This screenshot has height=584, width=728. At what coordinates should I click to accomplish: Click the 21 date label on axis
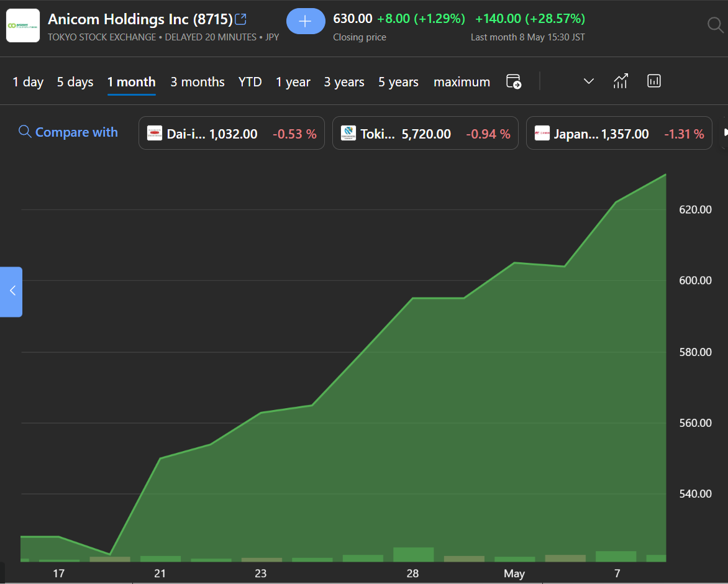pyautogui.click(x=160, y=573)
